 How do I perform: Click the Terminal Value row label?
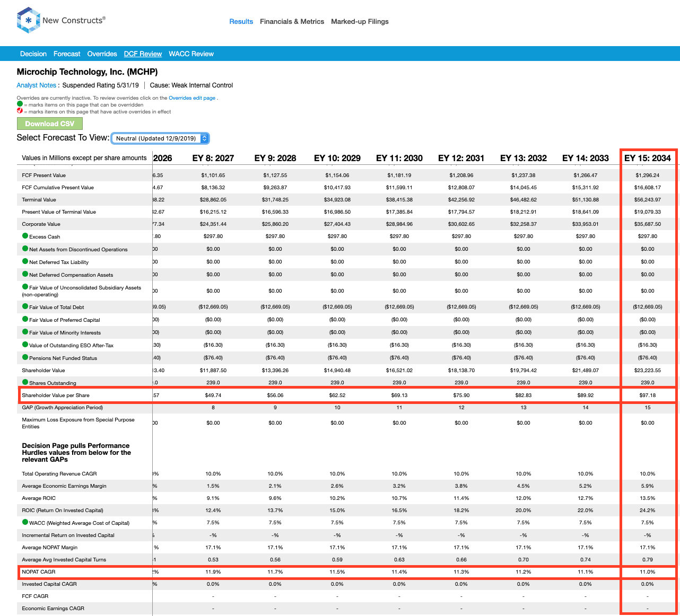39,200
